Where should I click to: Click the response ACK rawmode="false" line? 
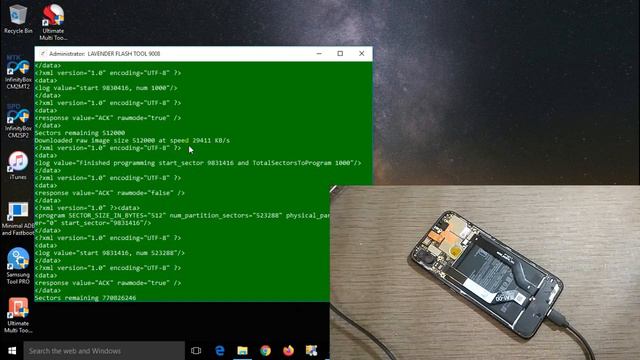(109, 193)
